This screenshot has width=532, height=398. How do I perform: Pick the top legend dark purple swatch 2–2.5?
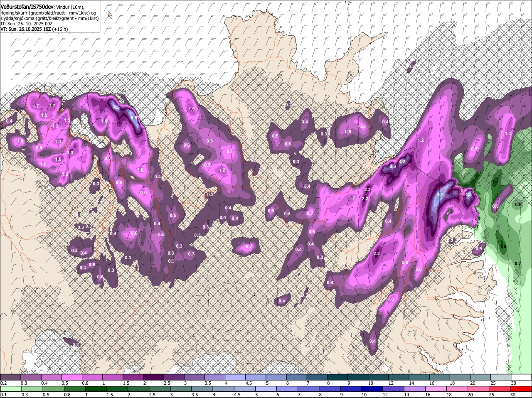click(x=153, y=377)
